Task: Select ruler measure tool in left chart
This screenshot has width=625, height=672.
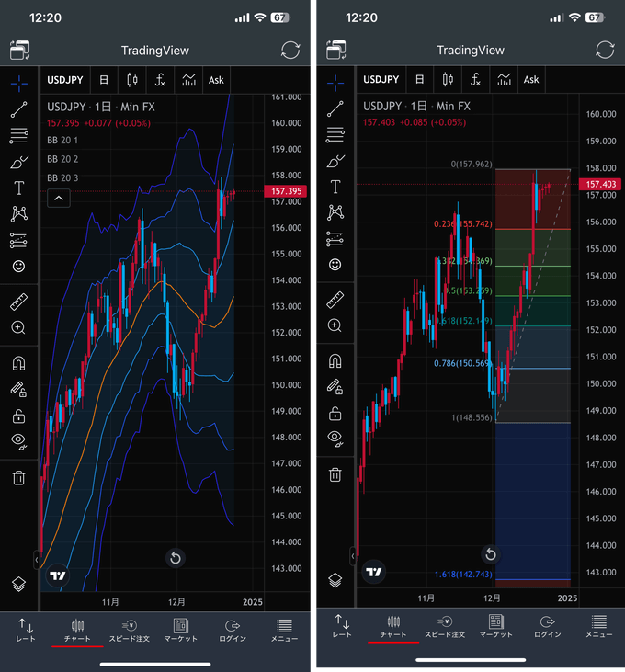Action: [19, 302]
